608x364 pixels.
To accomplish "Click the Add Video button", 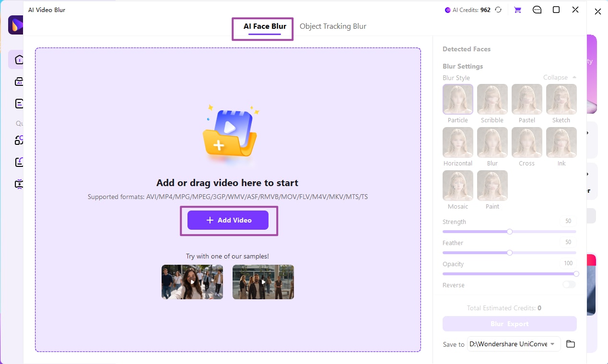I will [228, 220].
